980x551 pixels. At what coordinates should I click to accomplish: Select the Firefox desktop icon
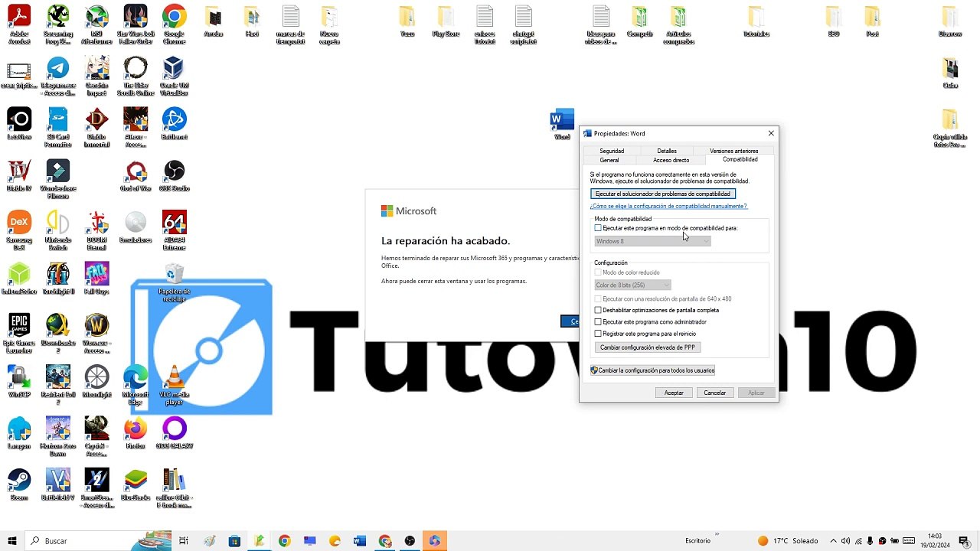136,432
